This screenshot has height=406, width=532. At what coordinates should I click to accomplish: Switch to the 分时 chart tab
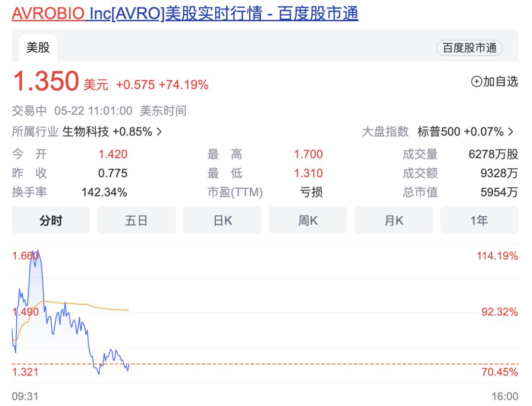pyautogui.click(x=51, y=220)
